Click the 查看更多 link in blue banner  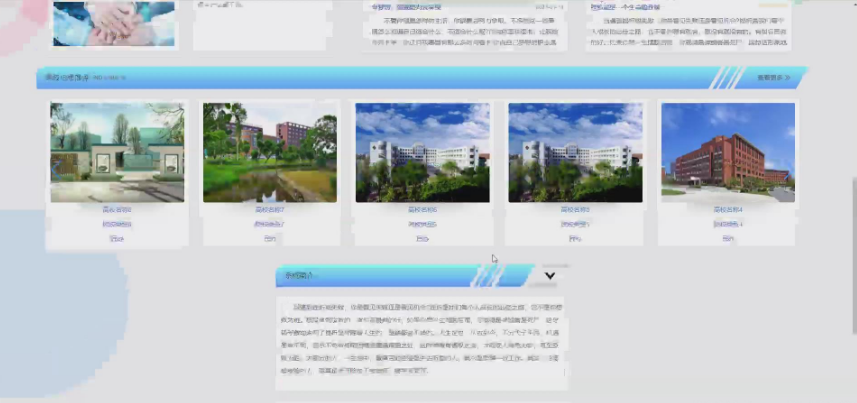point(773,78)
